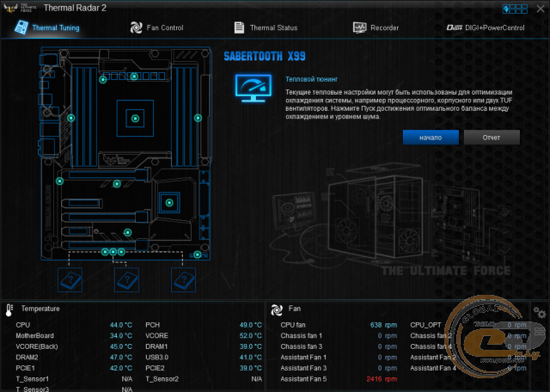
Task: Click sensor dot at left end of top PCIe slot
Action: coord(59,181)
